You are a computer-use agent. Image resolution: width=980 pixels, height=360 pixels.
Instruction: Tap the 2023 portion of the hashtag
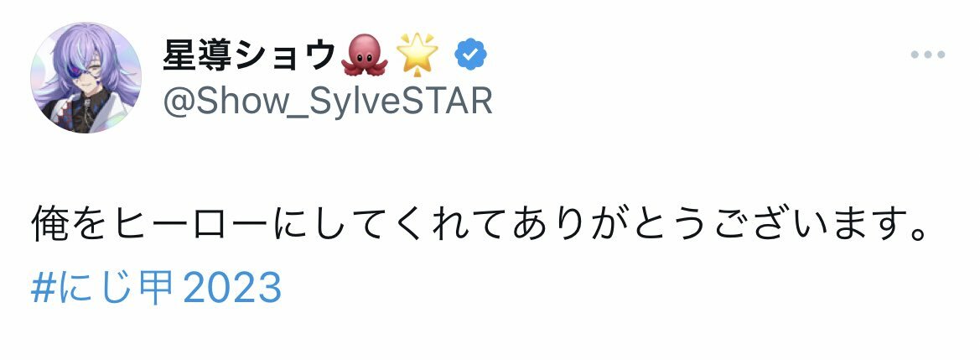[x=232, y=288]
